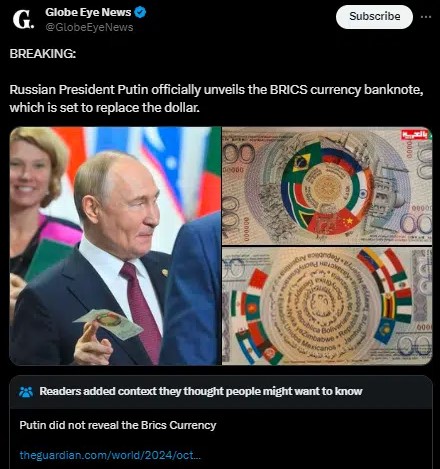
Task: Click the community notes people icon
Action: tap(26, 392)
